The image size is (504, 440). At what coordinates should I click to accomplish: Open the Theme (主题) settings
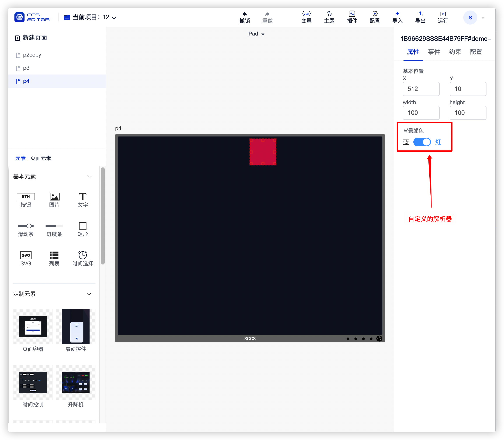329,17
